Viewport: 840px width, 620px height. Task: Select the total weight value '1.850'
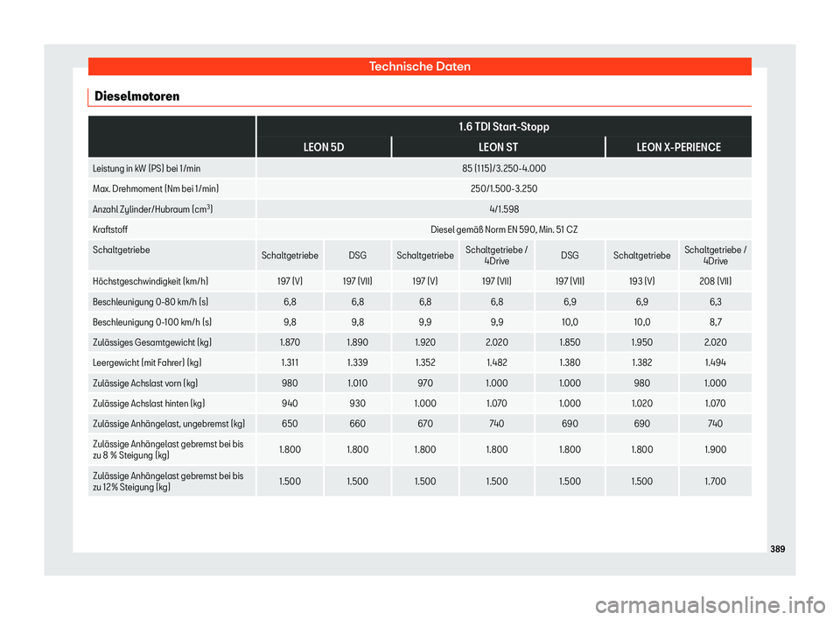click(570, 342)
